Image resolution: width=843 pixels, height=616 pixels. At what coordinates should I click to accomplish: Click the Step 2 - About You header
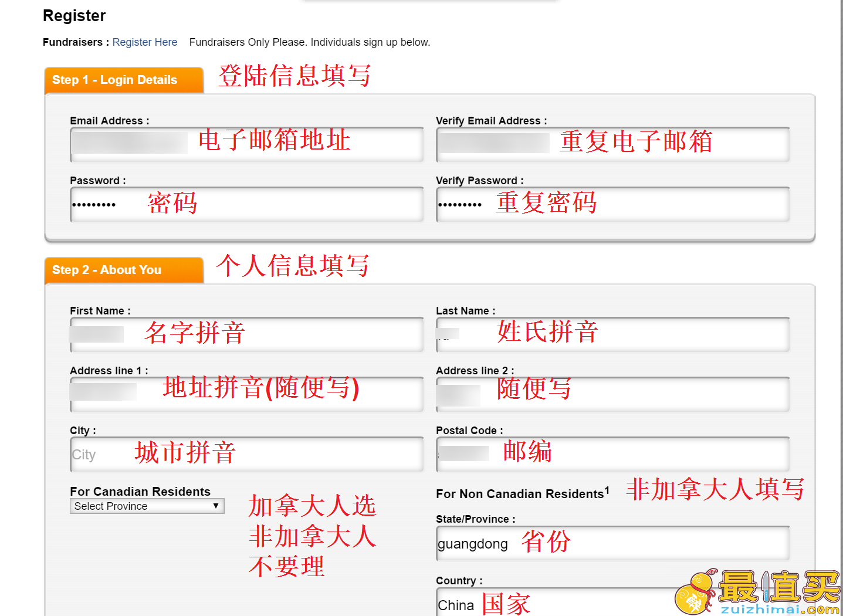pyautogui.click(x=124, y=270)
